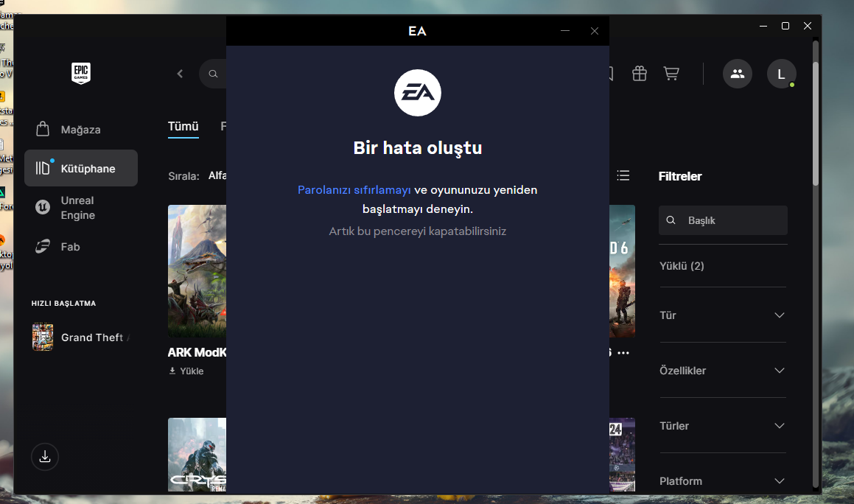Expand the Türler filter
854x504 pixels.
722,426
